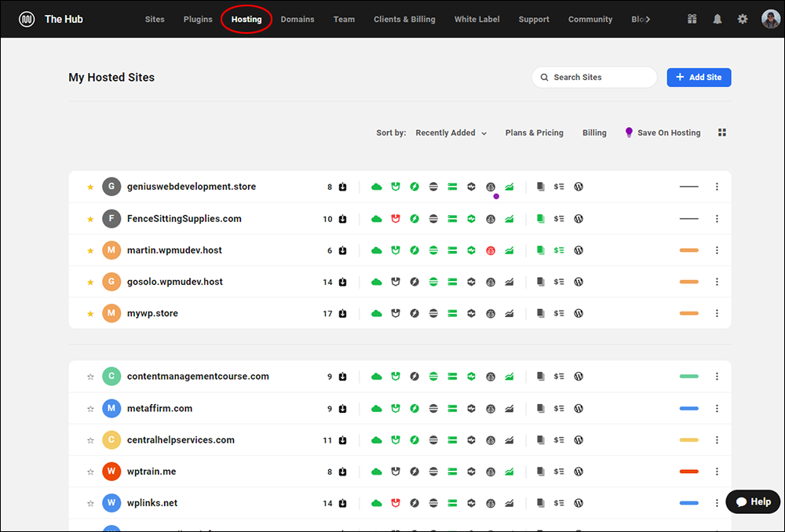Image resolution: width=785 pixels, height=532 pixels.
Task: Click red security shield for wplinks.net
Action: click(396, 503)
